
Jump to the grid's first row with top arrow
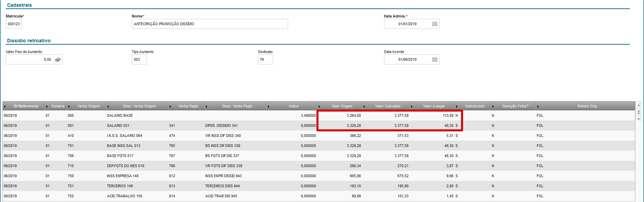coord(639,105)
